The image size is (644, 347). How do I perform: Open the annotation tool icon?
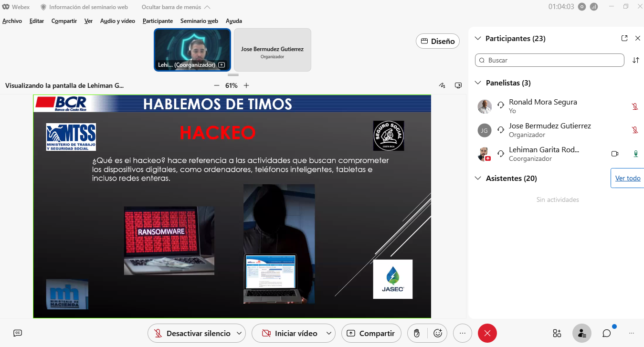pyautogui.click(x=443, y=85)
